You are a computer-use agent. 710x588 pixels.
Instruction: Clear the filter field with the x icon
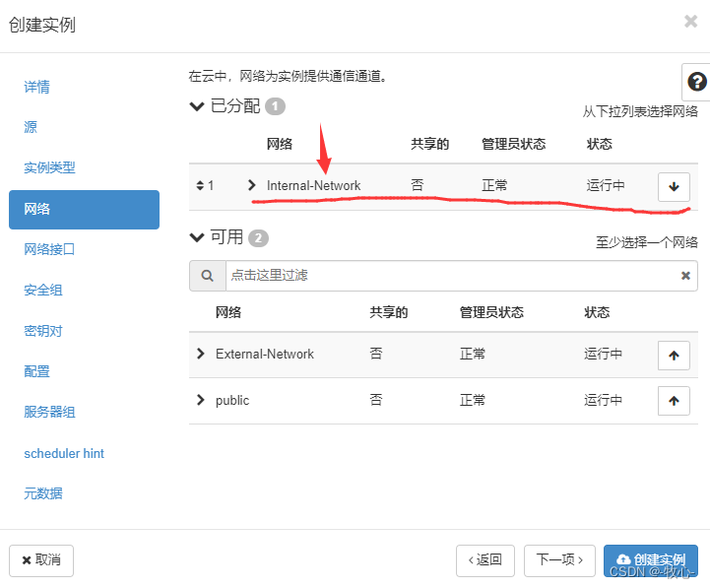click(x=685, y=276)
